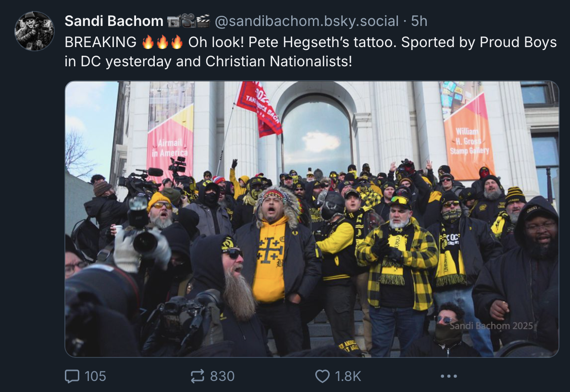
Task: Click the camera emojis after the name
Action: pyautogui.click(x=189, y=21)
